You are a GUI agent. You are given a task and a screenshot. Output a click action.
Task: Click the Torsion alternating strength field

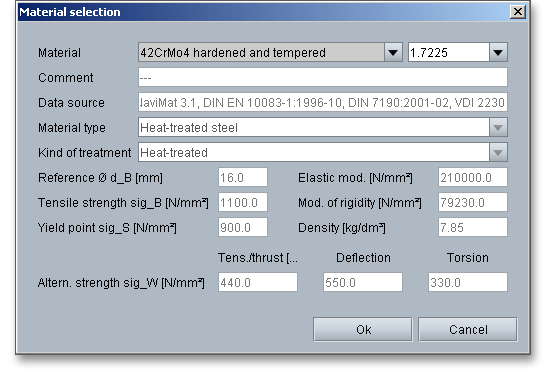468,282
